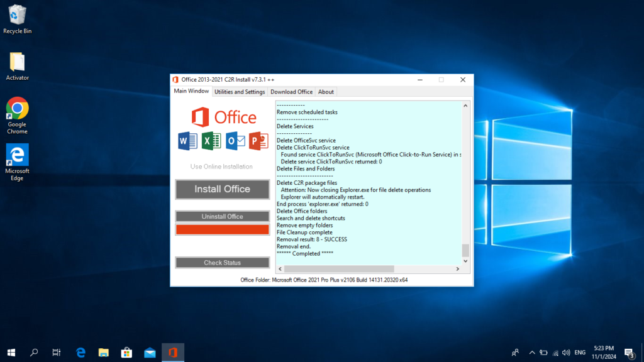This screenshot has width=644, height=362.
Task: Click the 'Remove scheduled tasks' log line
Action: click(x=307, y=112)
